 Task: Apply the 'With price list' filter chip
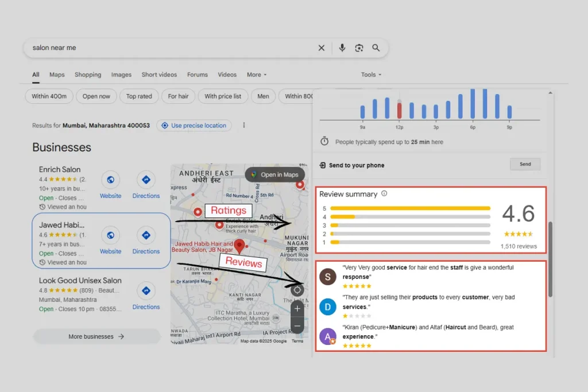tap(223, 96)
